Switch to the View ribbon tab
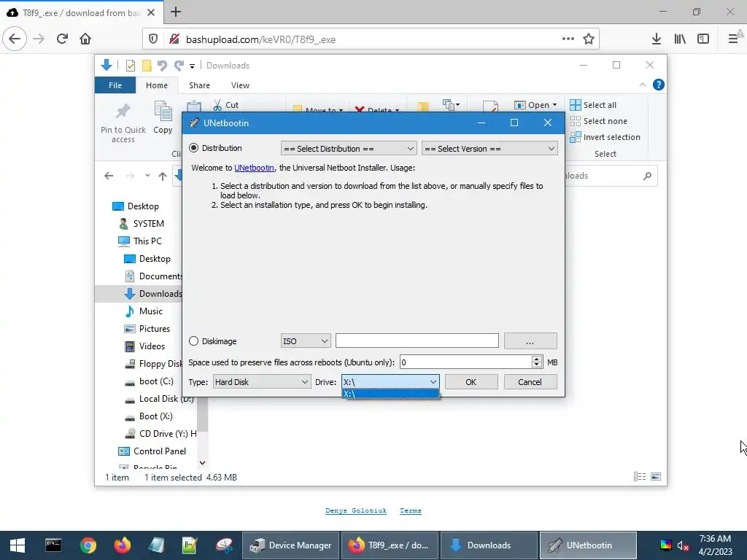747x560 pixels. (240, 85)
